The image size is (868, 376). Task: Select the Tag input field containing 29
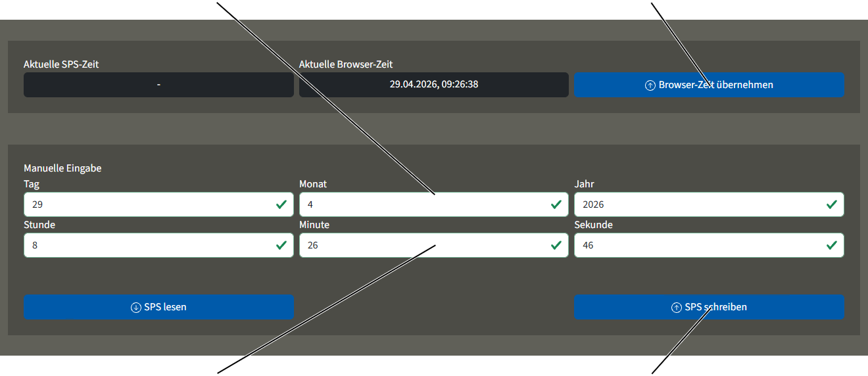pos(158,204)
